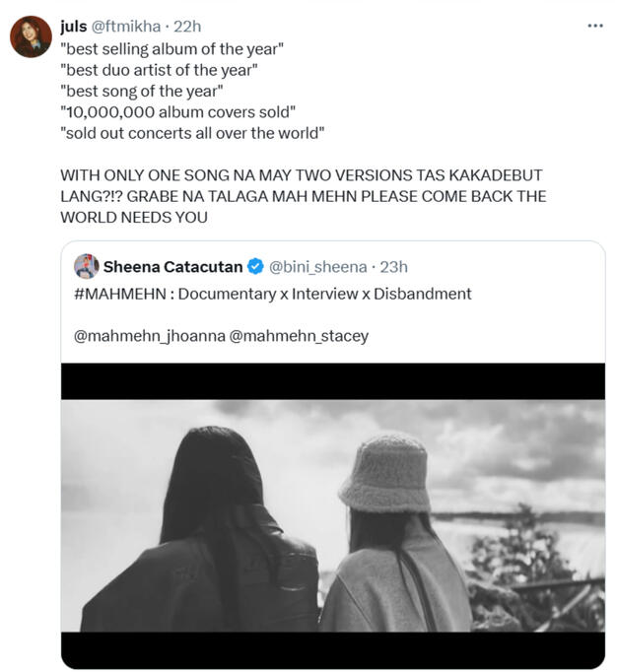Click the blue verified checkmark badge

click(x=255, y=266)
